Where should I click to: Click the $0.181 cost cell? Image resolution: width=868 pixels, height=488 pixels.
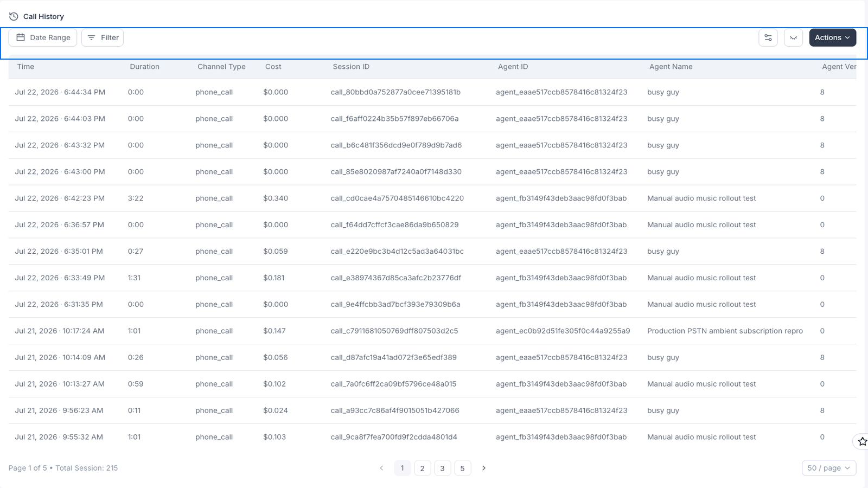tap(274, 278)
